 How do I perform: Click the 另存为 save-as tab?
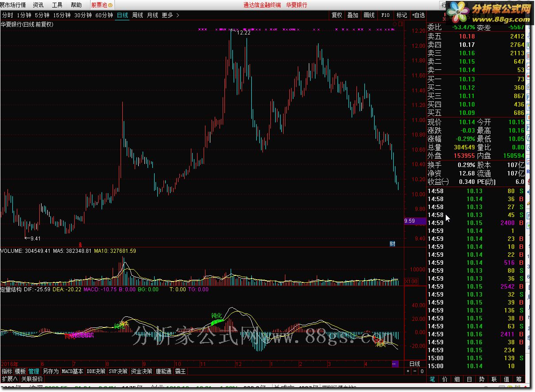pyautogui.click(x=50, y=371)
